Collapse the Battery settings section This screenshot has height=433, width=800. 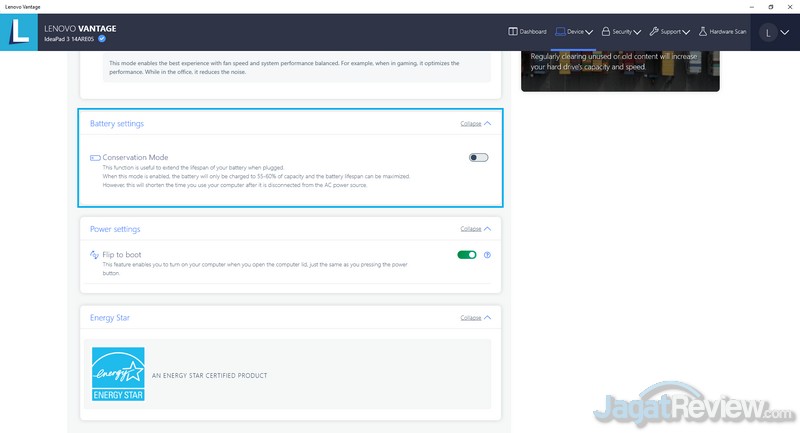[475, 124]
